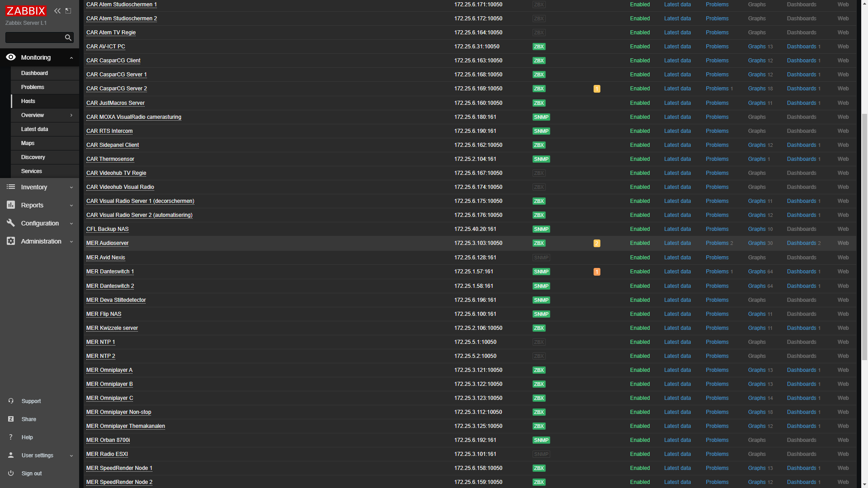The width and height of the screenshot is (868, 488).
Task: Click the Administration gear icon
Action: click(x=11, y=241)
